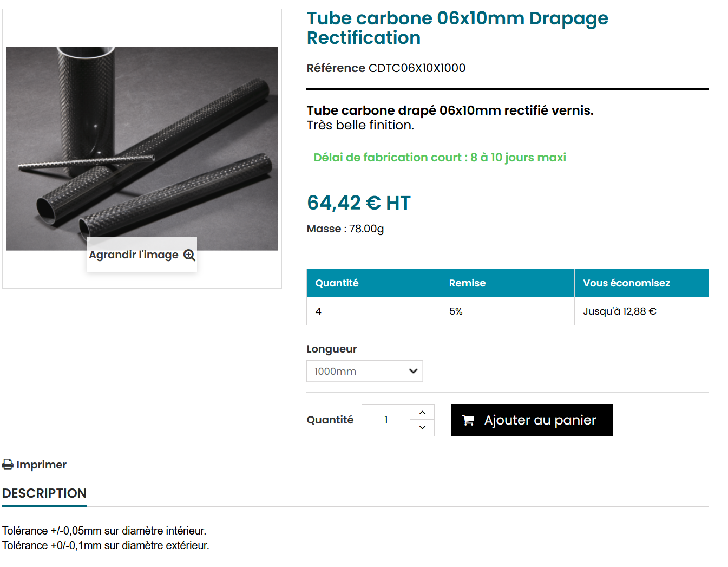Screen dimensions: 728x567
Task: Open the Longueur 1000mm dropdown
Action: click(365, 372)
